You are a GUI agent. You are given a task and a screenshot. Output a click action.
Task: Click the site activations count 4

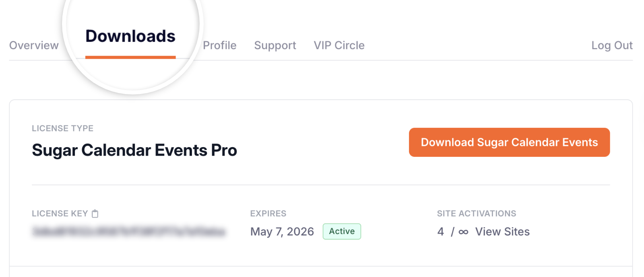click(x=441, y=232)
